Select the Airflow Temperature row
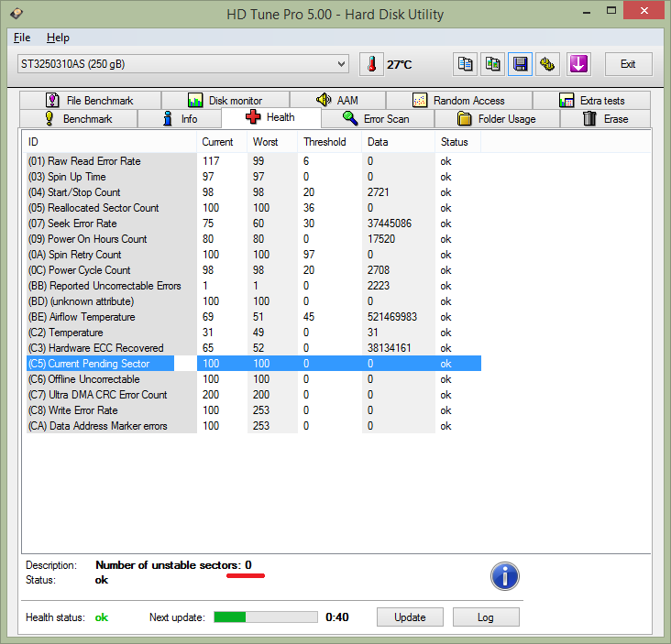671x644 pixels. click(x=254, y=317)
